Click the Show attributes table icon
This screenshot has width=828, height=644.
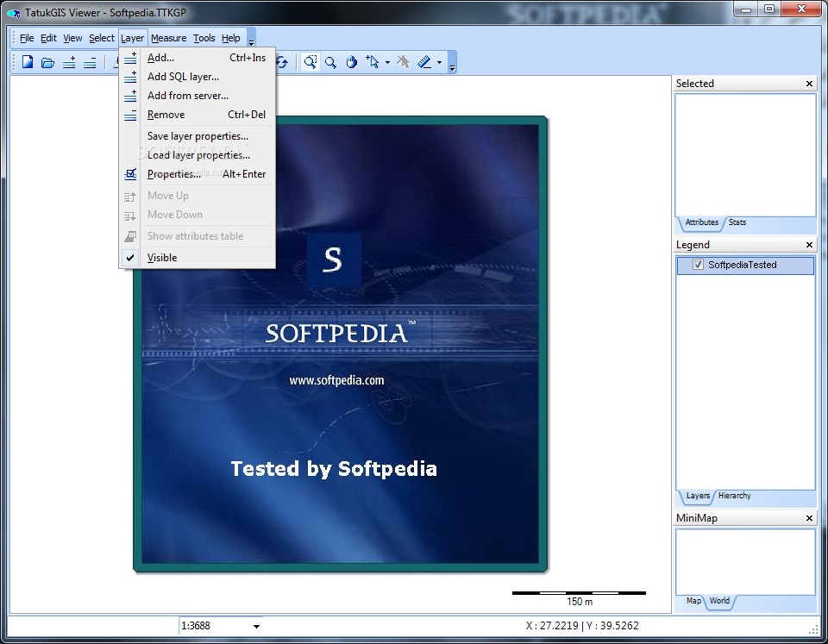pos(130,236)
